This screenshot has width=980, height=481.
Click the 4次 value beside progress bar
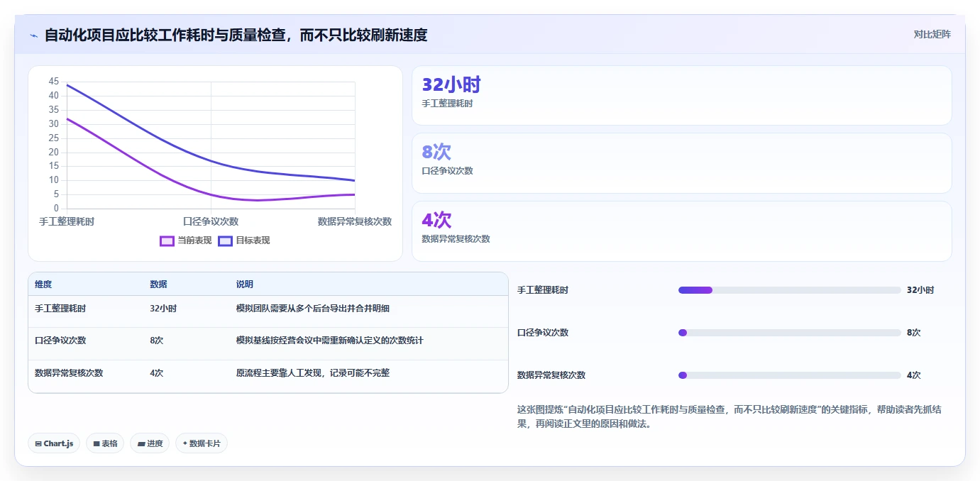click(913, 375)
